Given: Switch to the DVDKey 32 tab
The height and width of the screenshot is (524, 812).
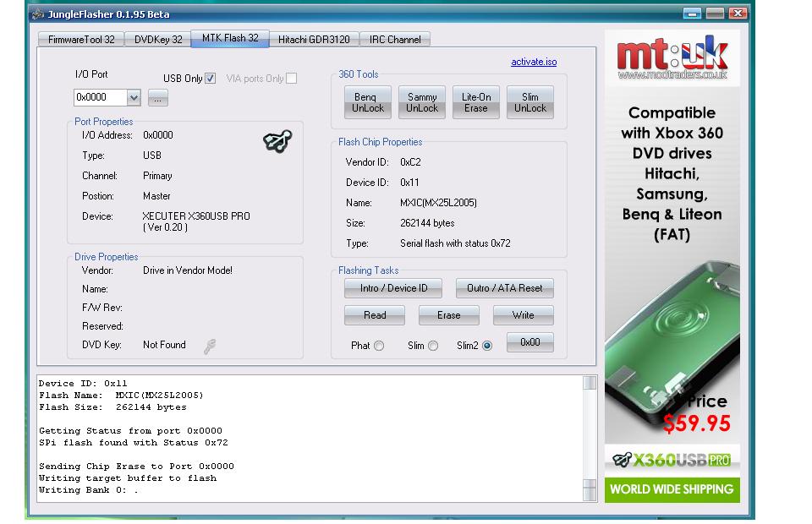Looking at the screenshot, I should (x=158, y=40).
